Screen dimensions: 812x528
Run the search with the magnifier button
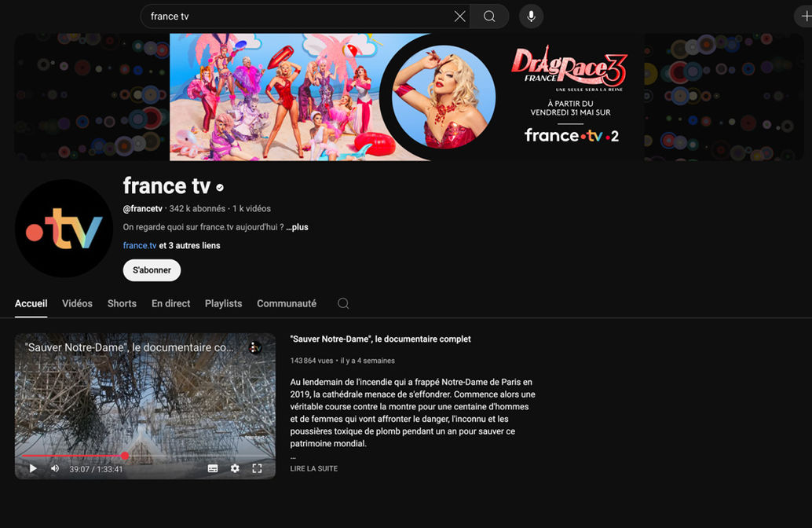489,16
